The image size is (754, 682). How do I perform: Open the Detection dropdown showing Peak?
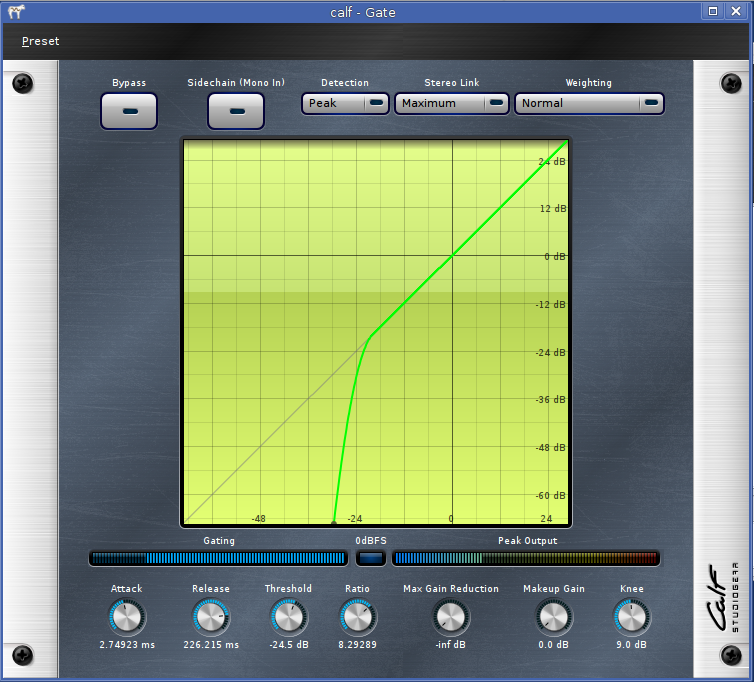point(345,103)
